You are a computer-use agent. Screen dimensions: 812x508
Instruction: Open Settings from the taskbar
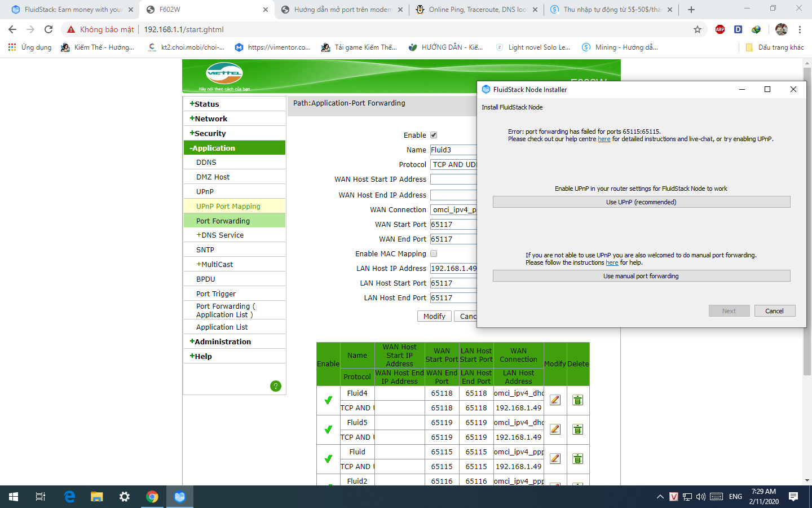tap(125, 497)
